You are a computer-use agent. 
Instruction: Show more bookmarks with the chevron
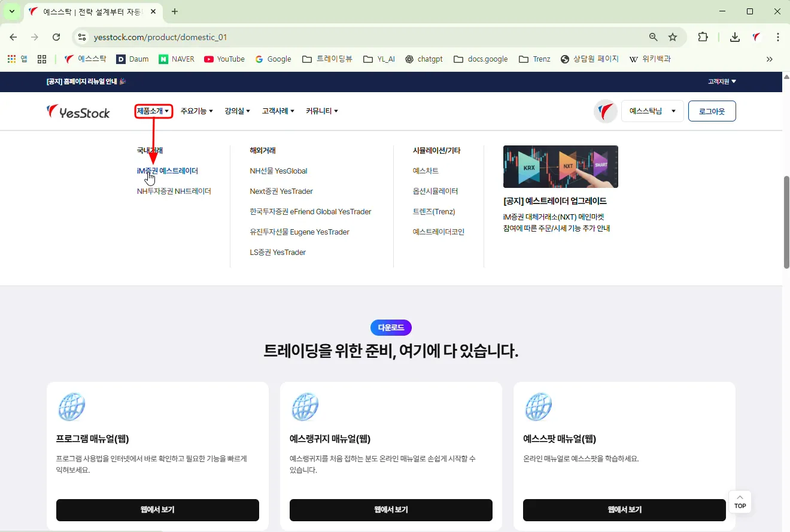click(770, 59)
